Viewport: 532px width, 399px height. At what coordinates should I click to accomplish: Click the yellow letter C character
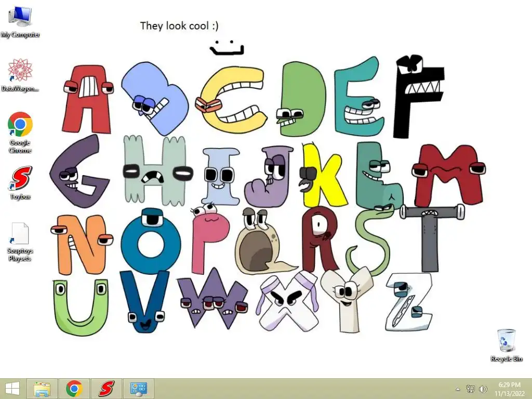tap(231, 100)
